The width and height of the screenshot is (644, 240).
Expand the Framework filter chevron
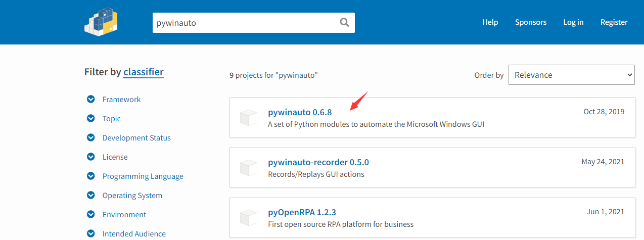point(91,100)
